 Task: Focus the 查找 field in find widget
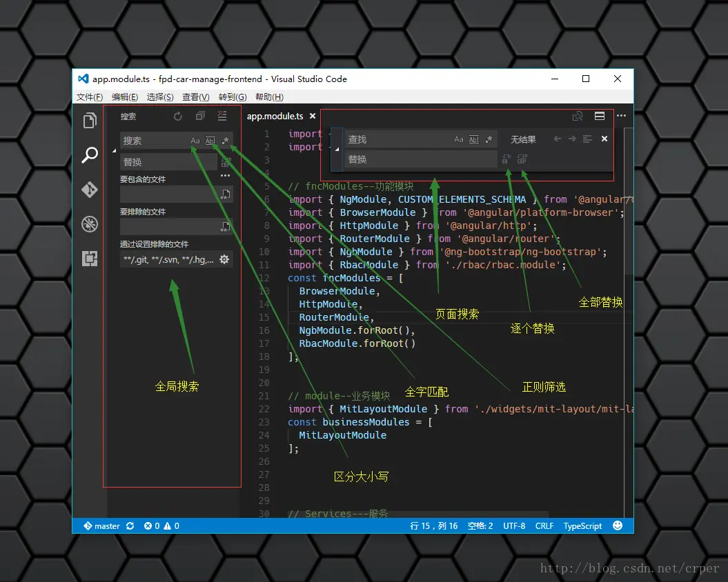[421, 139]
